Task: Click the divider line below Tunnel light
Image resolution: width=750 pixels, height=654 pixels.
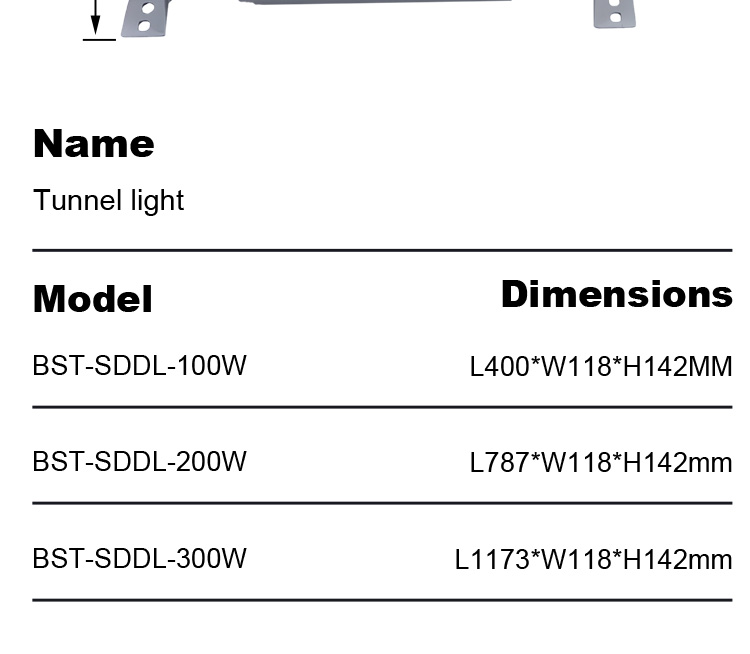Action: point(382,250)
